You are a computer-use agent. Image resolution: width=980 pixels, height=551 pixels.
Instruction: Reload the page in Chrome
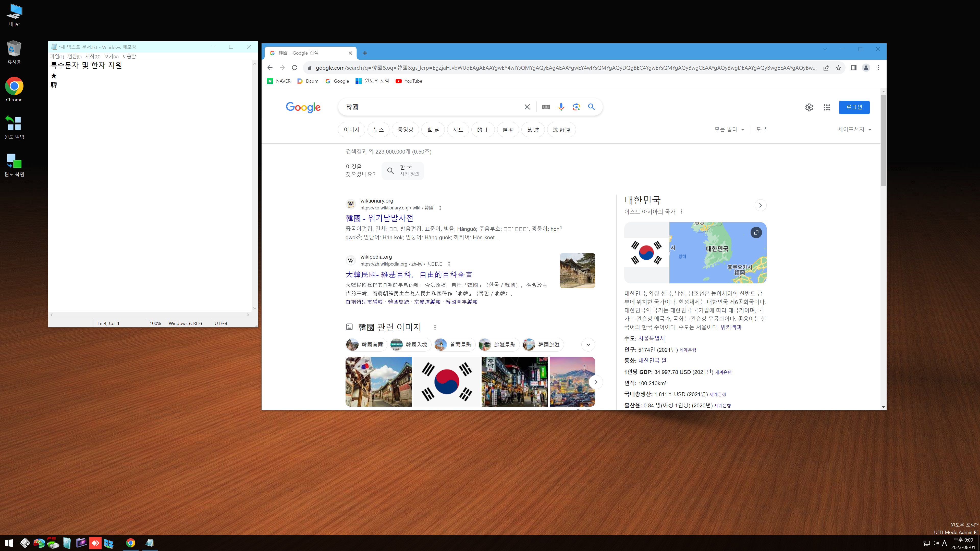(295, 68)
